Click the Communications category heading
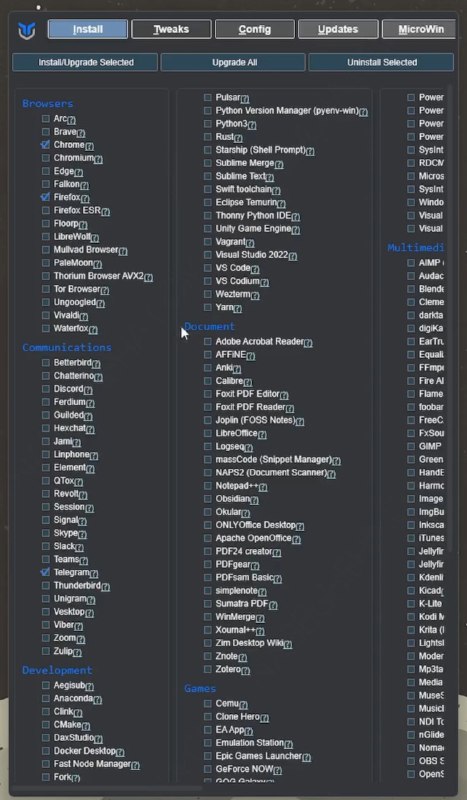Screen dimensions: 467x800 coord(66,347)
